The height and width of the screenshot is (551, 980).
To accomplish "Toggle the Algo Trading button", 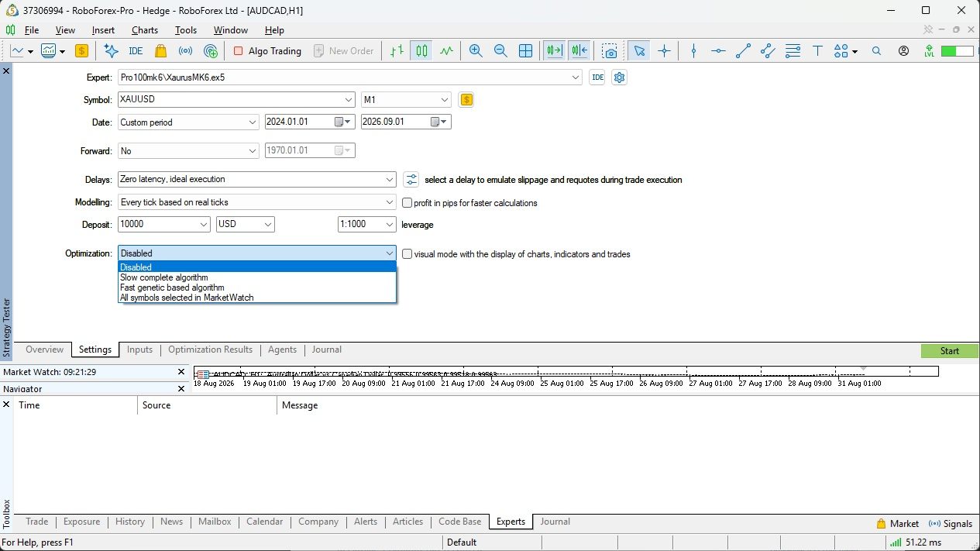I will [x=267, y=51].
